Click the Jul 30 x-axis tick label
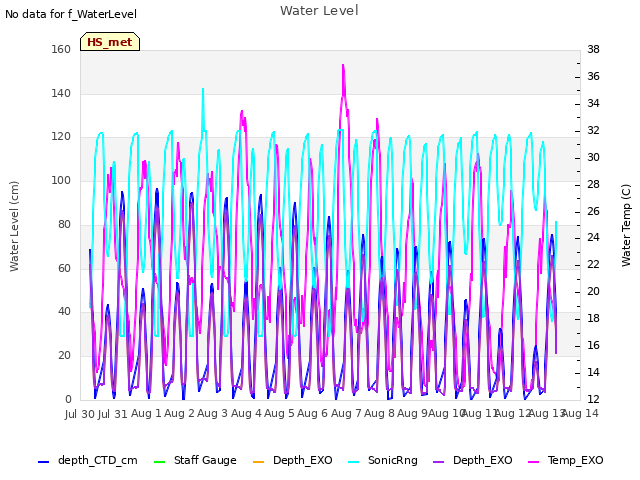640x480 pixels. [80, 414]
